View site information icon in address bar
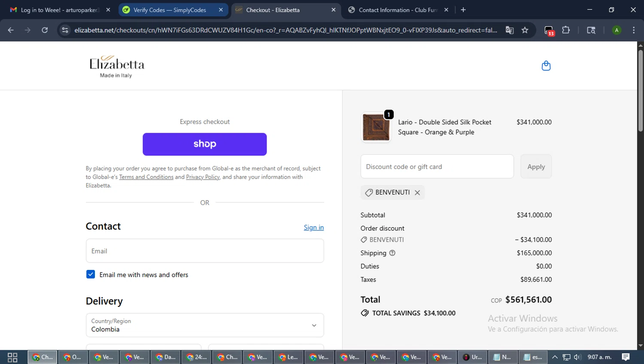The height and width of the screenshot is (364, 644). coord(65,30)
